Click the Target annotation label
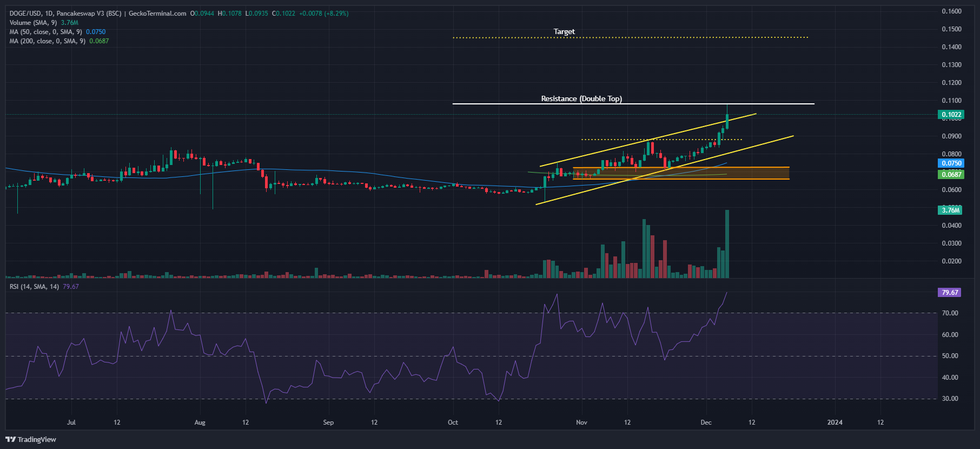 (564, 32)
